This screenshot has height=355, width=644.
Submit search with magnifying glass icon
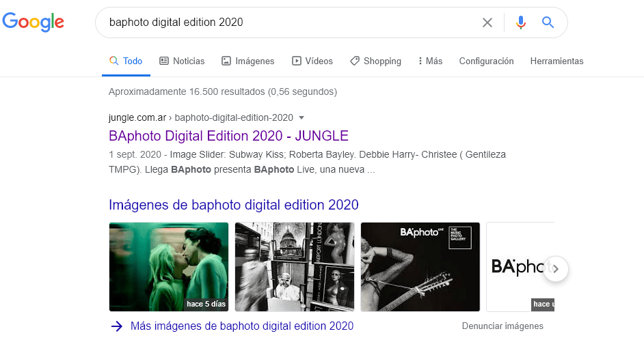(x=548, y=22)
